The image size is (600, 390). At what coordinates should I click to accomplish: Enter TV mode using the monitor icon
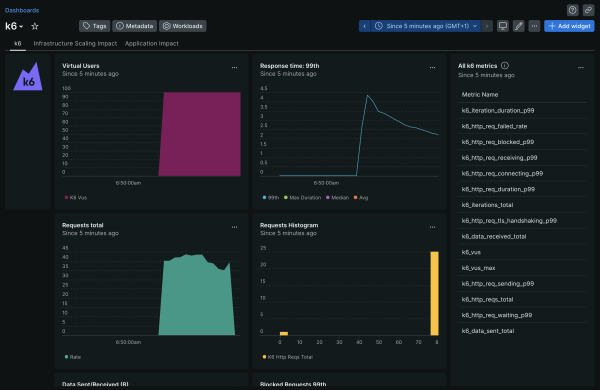click(503, 26)
